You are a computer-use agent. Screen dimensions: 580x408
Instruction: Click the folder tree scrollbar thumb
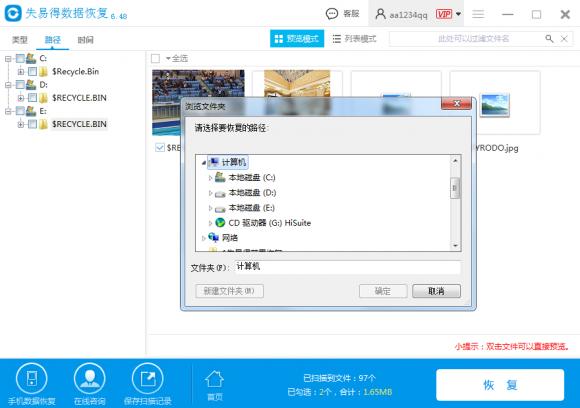pyautogui.click(x=455, y=188)
